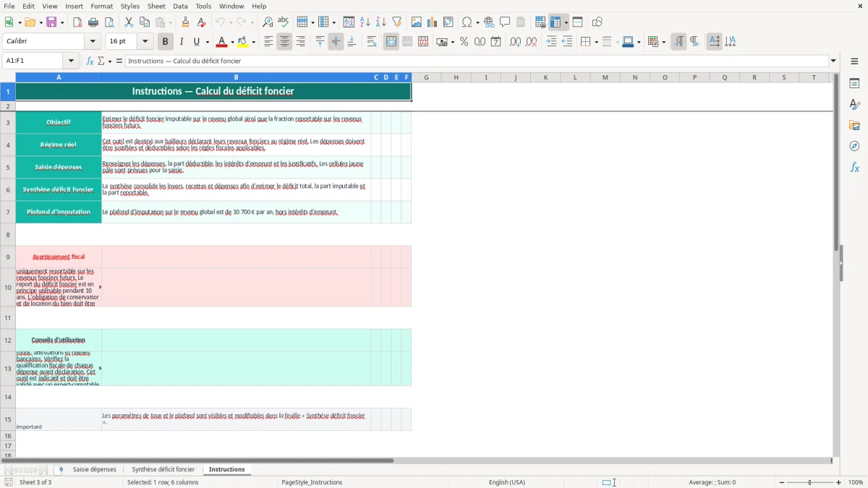Expand the formula bar
The image size is (868, 488).
(x=833, y=61)
